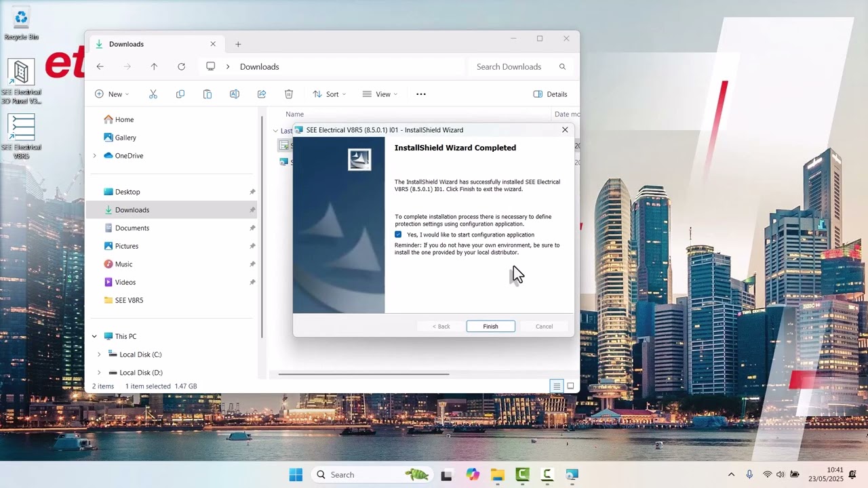
Task: Select This PC in the navigation pane
Action: pyautogui.click(x=125, y=336)
